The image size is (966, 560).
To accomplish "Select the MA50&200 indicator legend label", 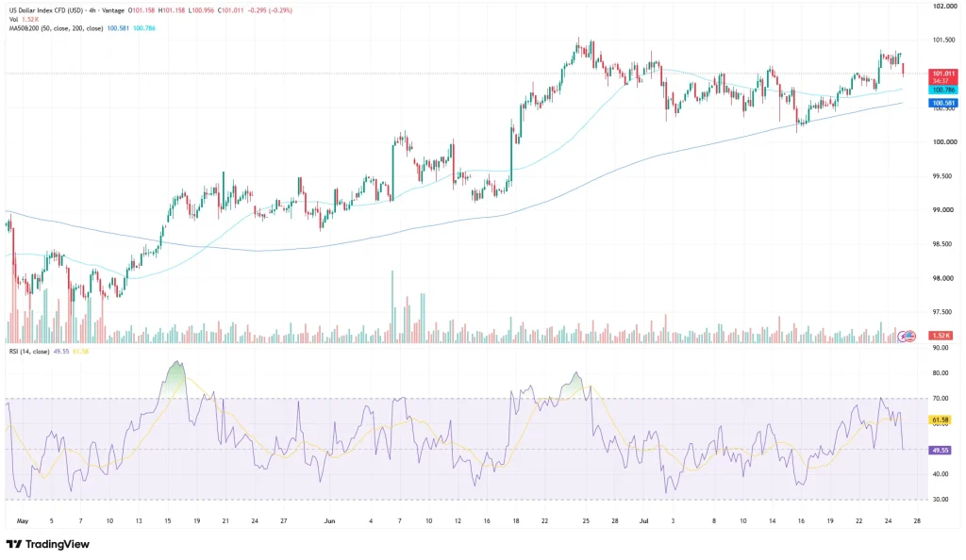I will [56, 28].
